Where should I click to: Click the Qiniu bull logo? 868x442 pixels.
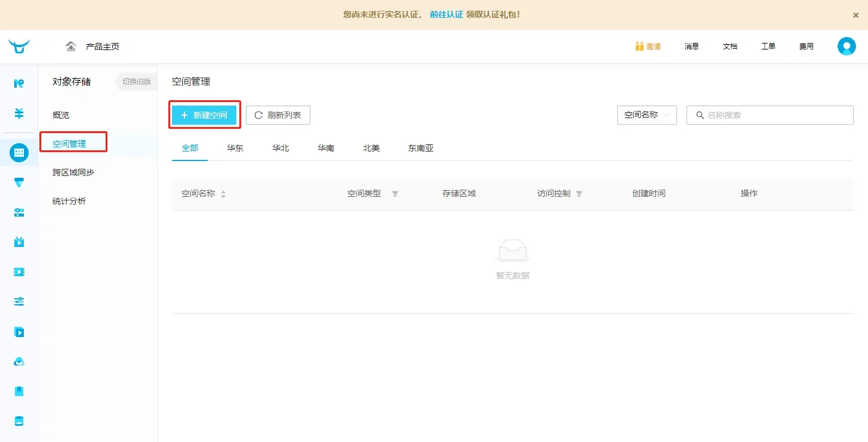click(x=19, y=47)
